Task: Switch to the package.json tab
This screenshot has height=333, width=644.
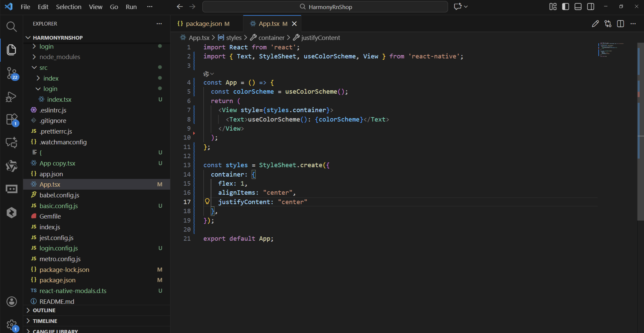Action: pyautogui.click(x=204, y=24)
